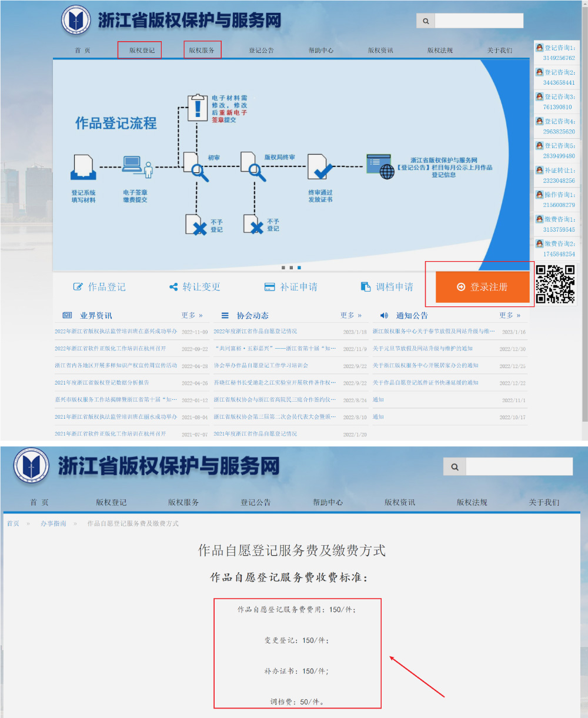Image resolution: width=588 pixels, height=718 pixels.
Task: Click 更多» beside 通知公告
Action: (x=508, y=315)
